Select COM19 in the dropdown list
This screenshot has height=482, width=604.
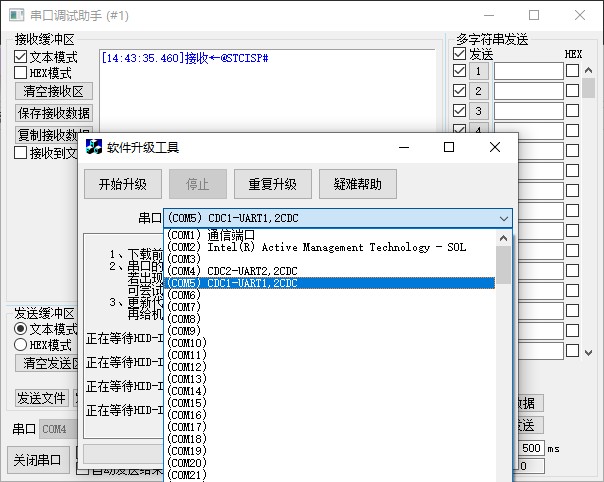click(x=330, y=450)
